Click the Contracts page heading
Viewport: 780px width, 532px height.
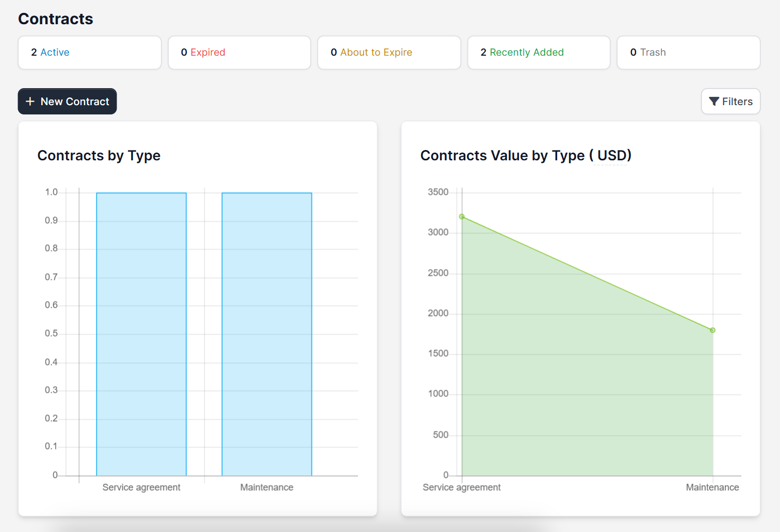(x=56, y=19)
